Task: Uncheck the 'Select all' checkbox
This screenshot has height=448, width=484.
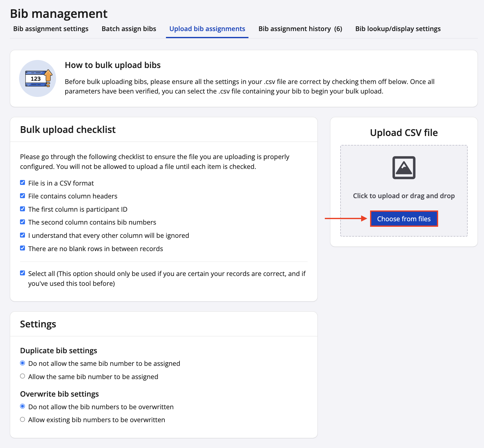Action: (x=22, y=273)
